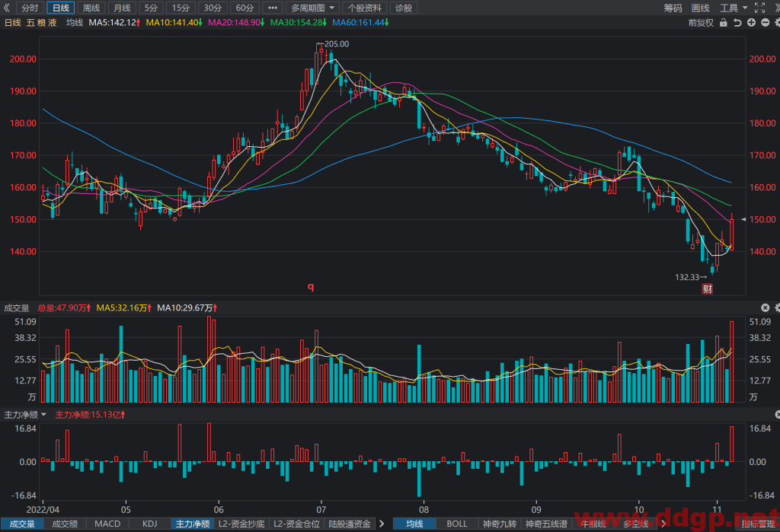Click the MA20:148.90 legend label
Image resolution: width=780 pixels, height=532 pixels.
click(236, 22)
